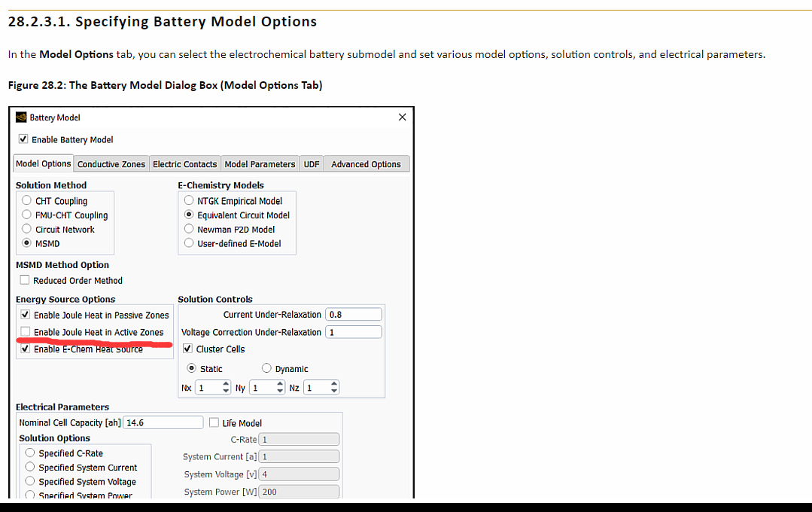Click the 'MSMD Method Option' label
The width and height of the screenshot is (812, 512).
62,265
